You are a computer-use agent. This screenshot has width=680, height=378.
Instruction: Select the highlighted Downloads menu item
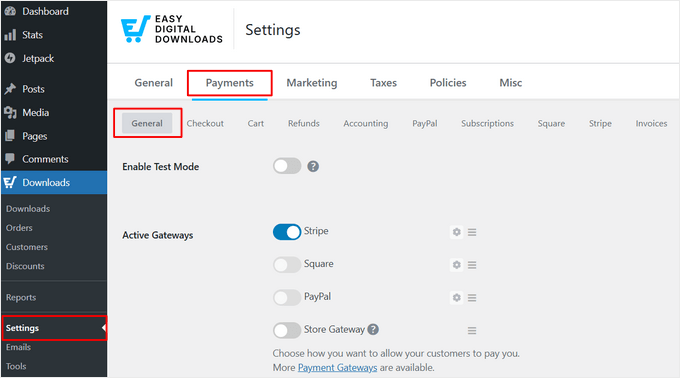[x=54, y=182]
